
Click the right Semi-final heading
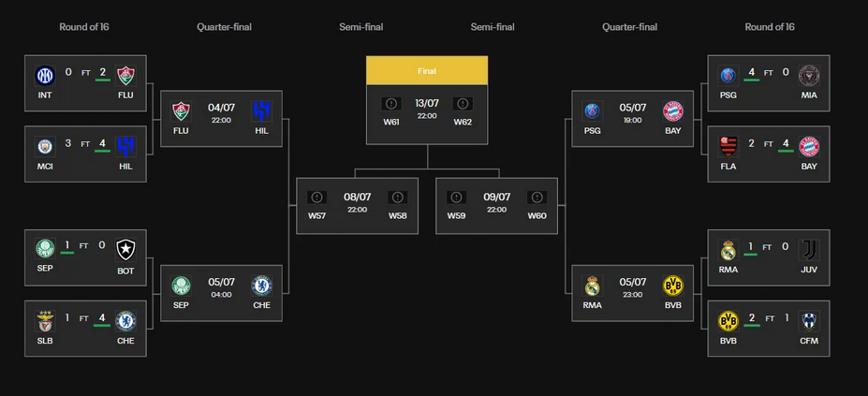click(x=493, y=26)
